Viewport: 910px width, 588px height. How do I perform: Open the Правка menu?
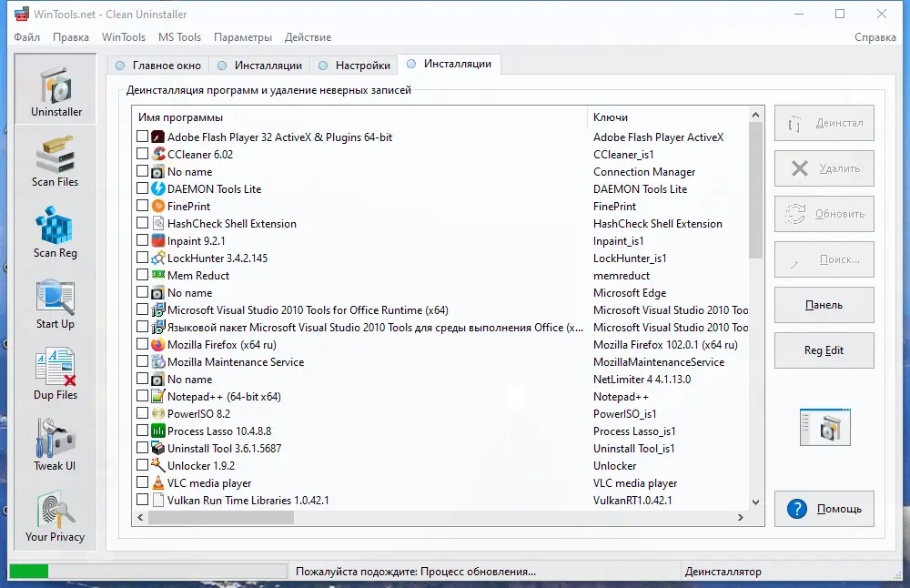(71, 37)
